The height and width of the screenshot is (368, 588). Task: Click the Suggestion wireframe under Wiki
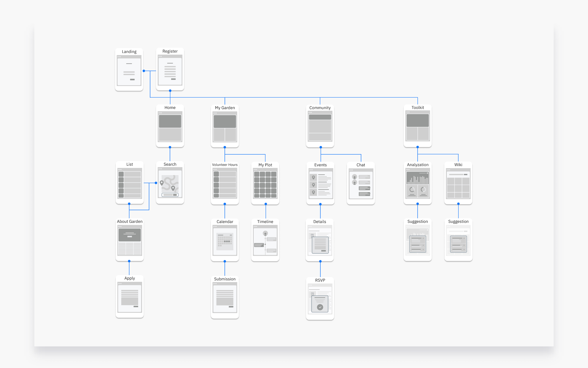pyautogui.click(x=458, y=240)
